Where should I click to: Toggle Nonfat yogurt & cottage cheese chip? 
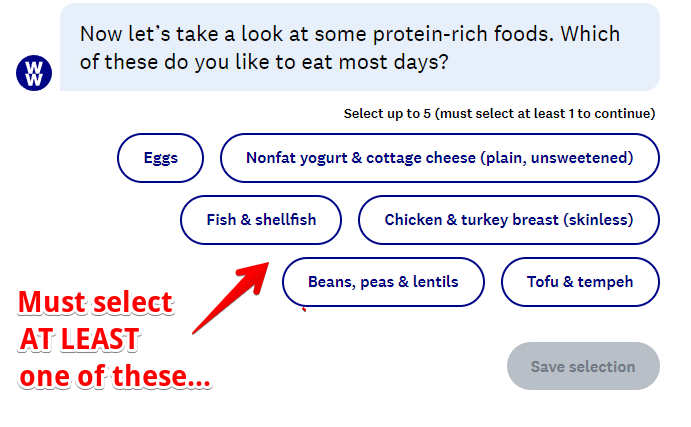(x=440, y=158)
